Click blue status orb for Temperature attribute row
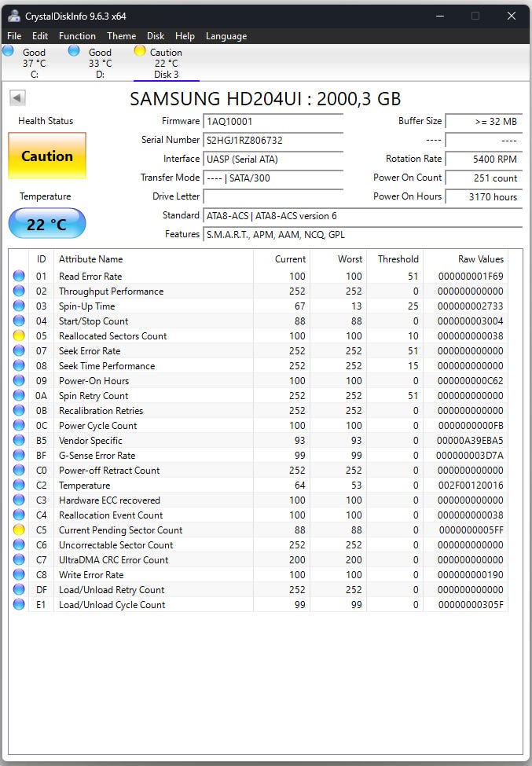The height and width of the screenshot is (766, 532). pos(19,485)
